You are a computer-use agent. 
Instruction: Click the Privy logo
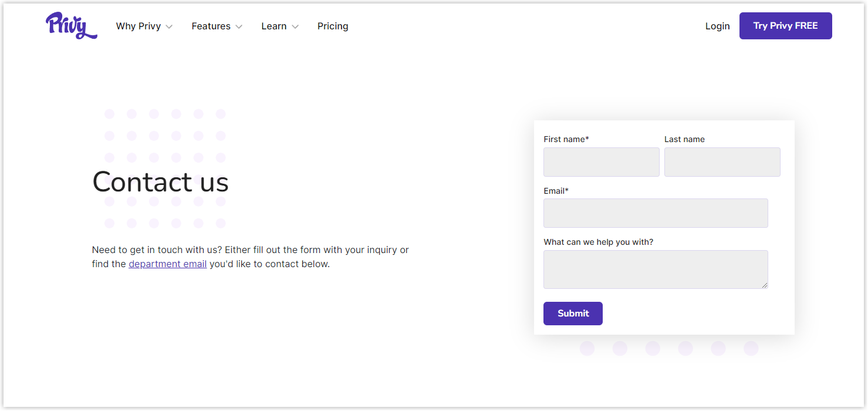[x=71, y=25]
